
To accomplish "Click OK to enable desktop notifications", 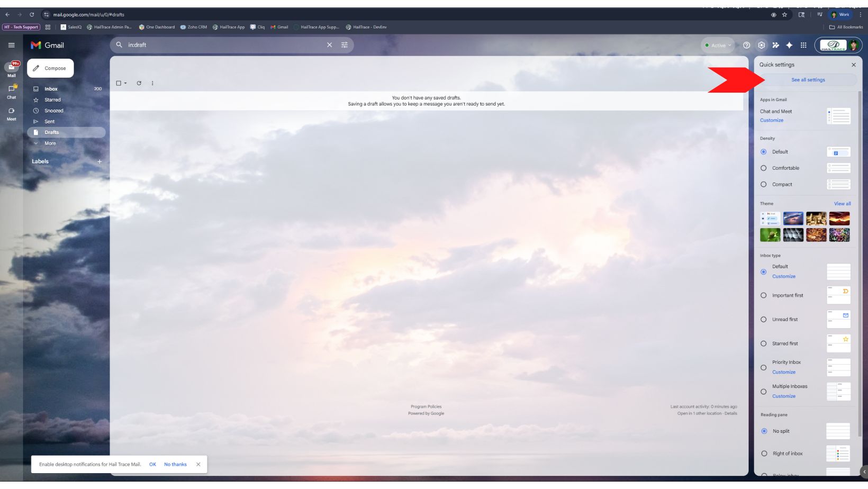I will 152,464.
